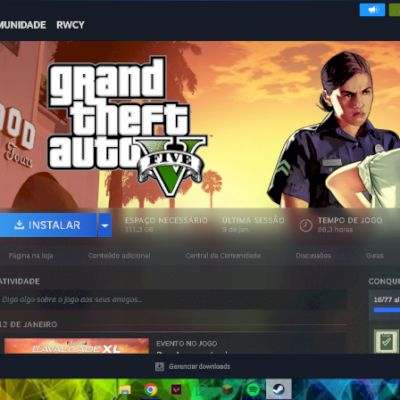Open Spotify from the taskbar
Image resolution: width=400 pixels, height=400 pixels.
[x=254, y=389]
